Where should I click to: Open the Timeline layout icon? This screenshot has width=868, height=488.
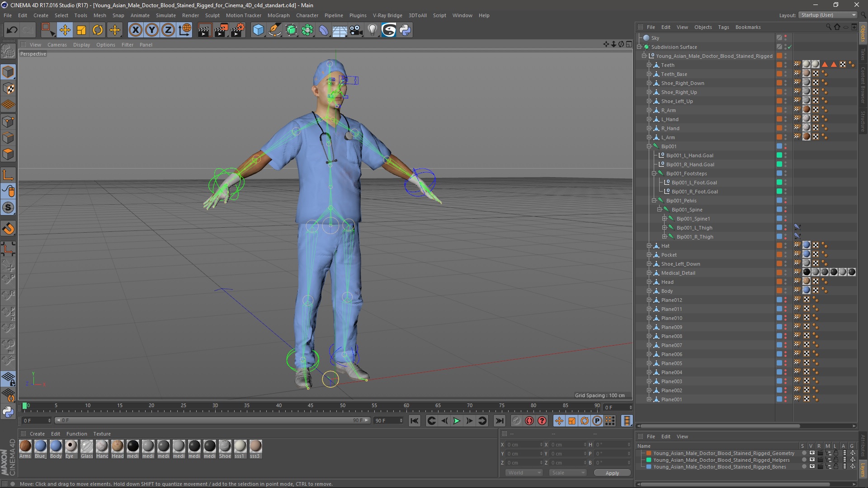coord(627,421)
